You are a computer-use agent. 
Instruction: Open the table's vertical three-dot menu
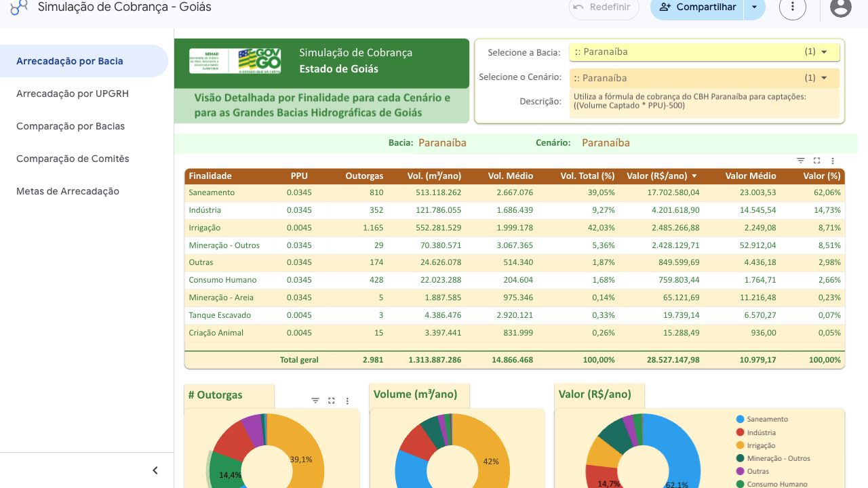coord(833,161)
